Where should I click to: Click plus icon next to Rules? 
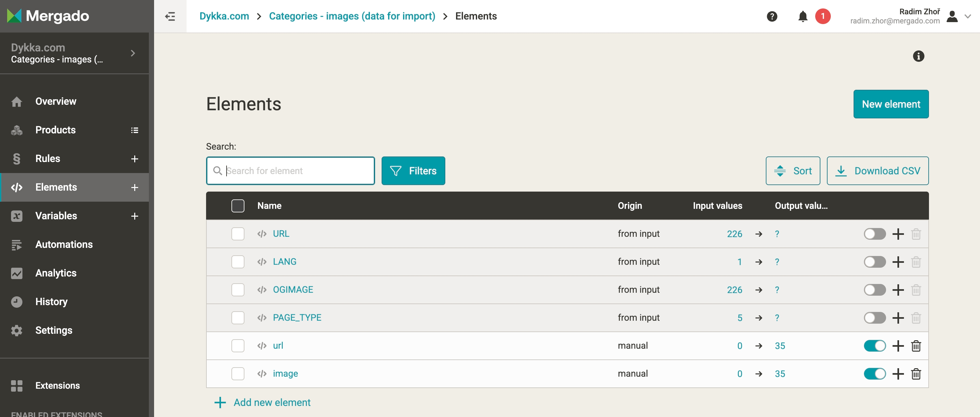click(134, 159)
